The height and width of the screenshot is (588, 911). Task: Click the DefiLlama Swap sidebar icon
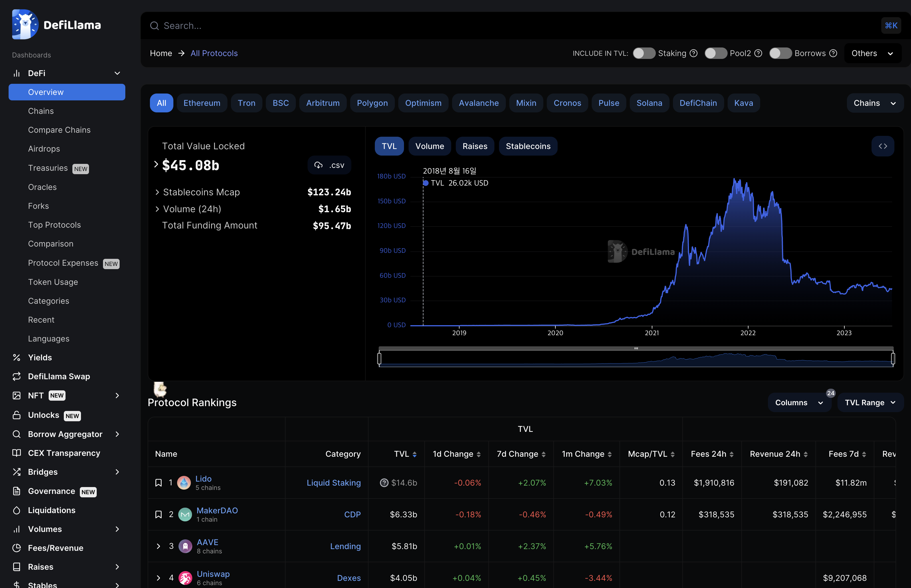pyautogui.click(x=16, y=376)
